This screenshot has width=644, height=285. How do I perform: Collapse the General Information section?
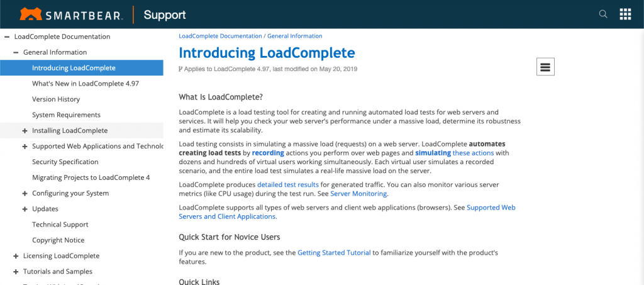tap(16, 52)
